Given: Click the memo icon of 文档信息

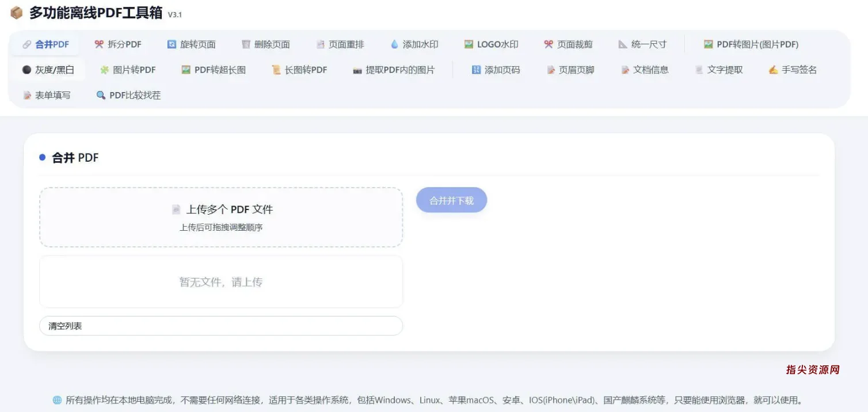Looking at the screenshot, I should pyautogui.click(x=625, y=70).
